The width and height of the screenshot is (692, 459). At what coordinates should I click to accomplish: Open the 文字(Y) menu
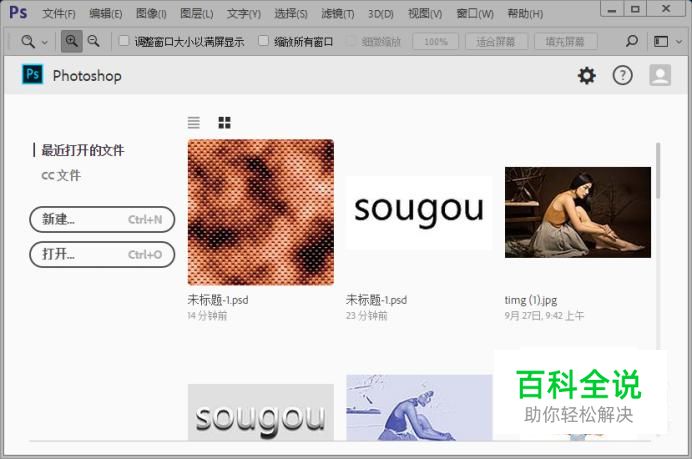(244, 14)
